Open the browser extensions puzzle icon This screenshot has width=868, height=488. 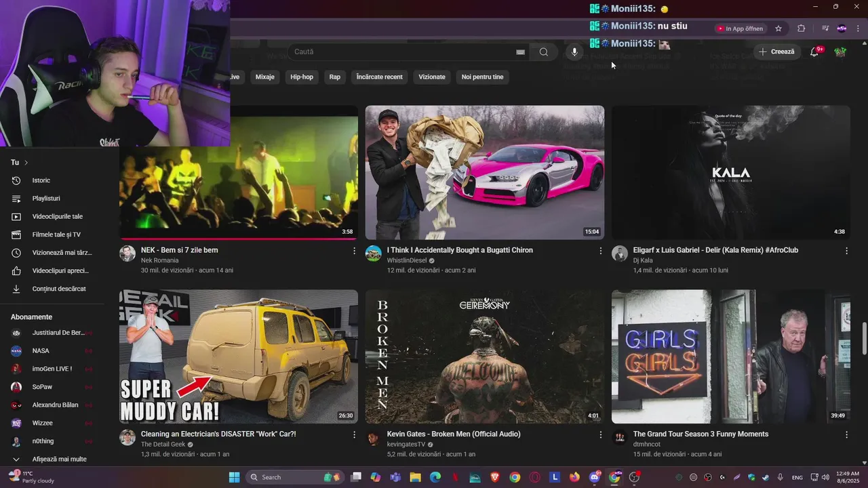click(801, 28)
